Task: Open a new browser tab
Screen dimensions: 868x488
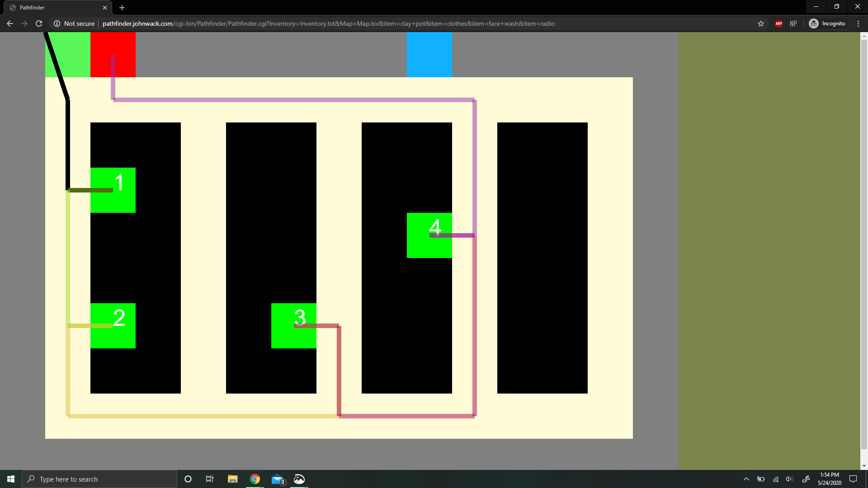Action: point(122,8)
